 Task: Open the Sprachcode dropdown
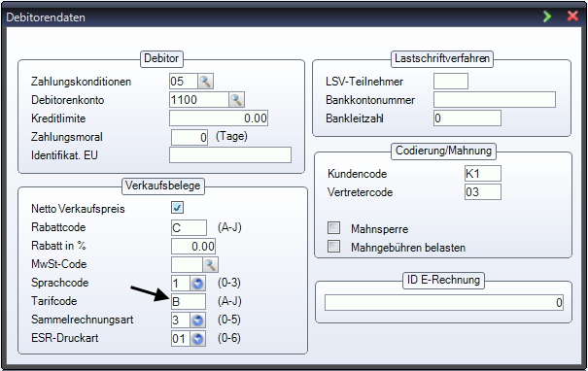point(197,284)
